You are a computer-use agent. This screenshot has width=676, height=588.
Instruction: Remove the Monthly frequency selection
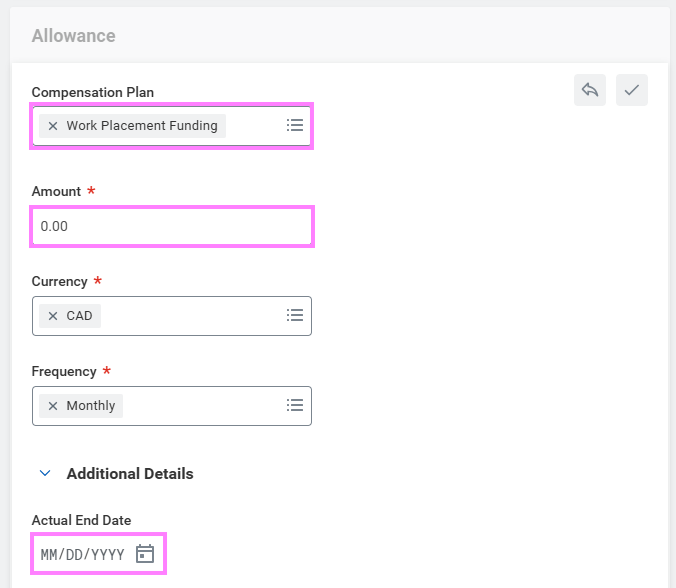[x=53, y=406]
